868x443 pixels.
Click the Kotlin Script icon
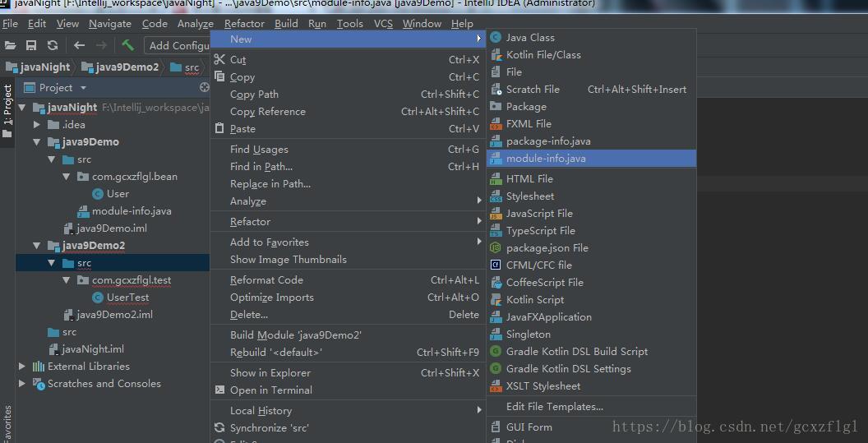click(x=496, y=299)
